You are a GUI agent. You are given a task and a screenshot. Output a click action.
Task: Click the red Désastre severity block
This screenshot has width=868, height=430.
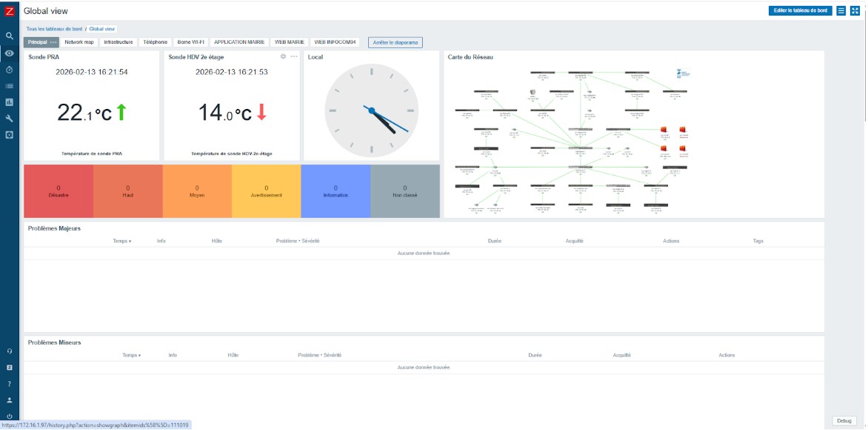click(x=58, y=191)
